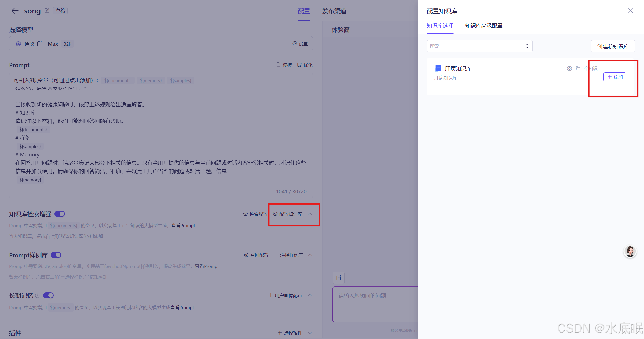
Task: Toggle the Prompt样例库 switch
Action: coord(56,255)
